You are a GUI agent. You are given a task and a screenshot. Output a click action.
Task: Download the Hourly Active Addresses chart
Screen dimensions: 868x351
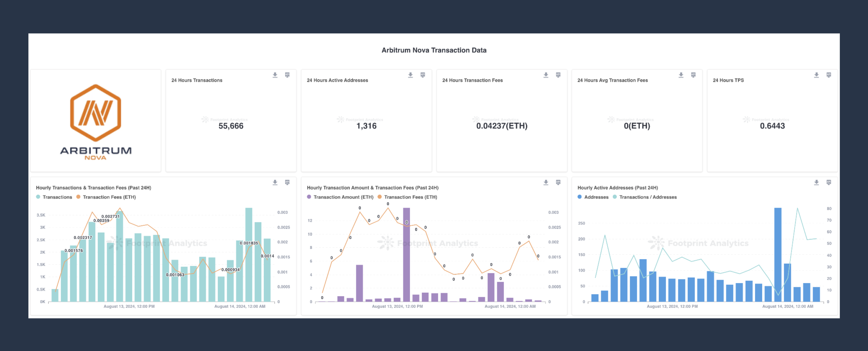[816, 182]
